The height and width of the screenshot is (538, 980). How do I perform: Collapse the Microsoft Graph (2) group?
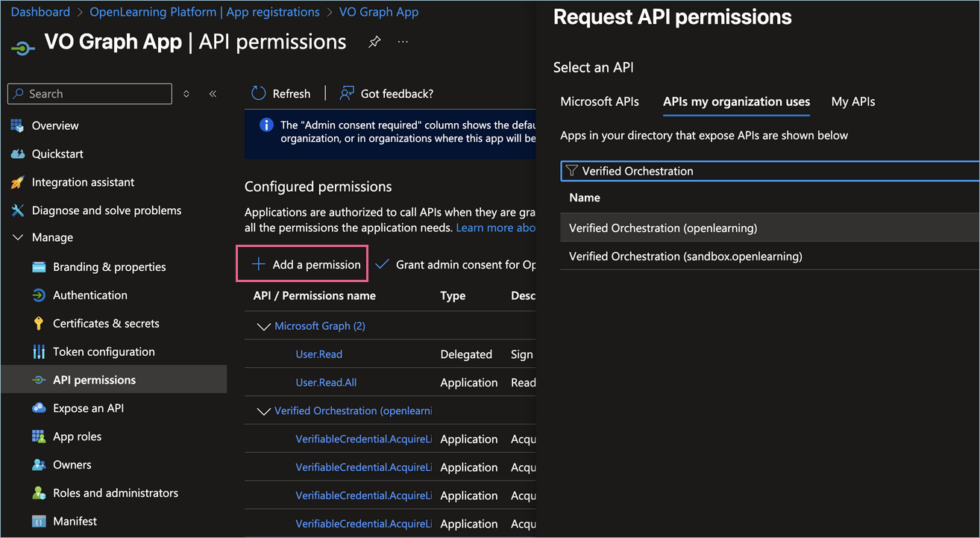tap(263, 326)
